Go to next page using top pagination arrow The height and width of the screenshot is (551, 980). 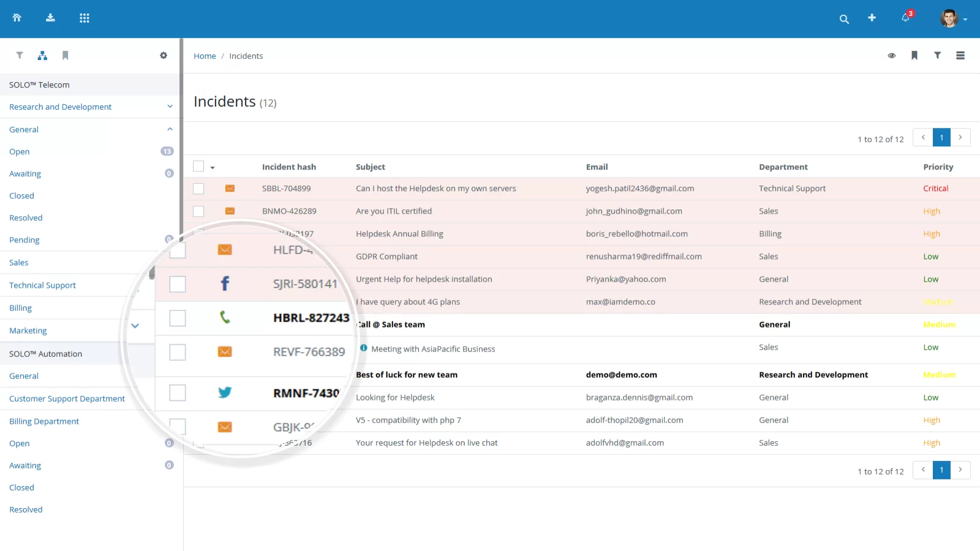point(960,137)
